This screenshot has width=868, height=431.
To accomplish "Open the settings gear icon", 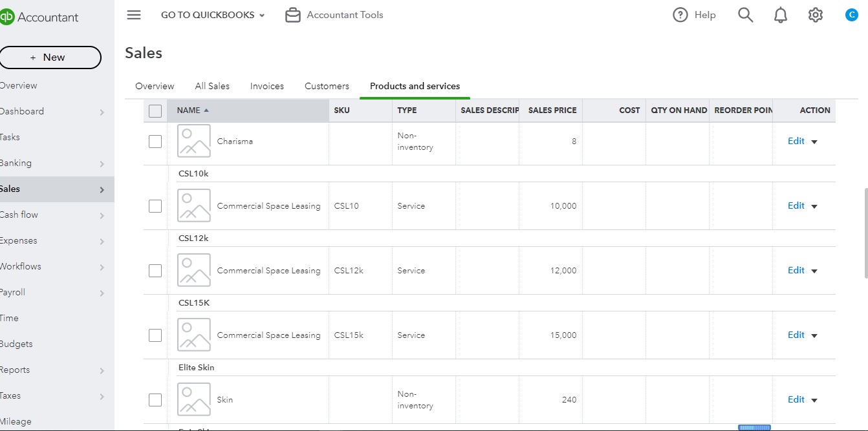I will coord(816,15).
